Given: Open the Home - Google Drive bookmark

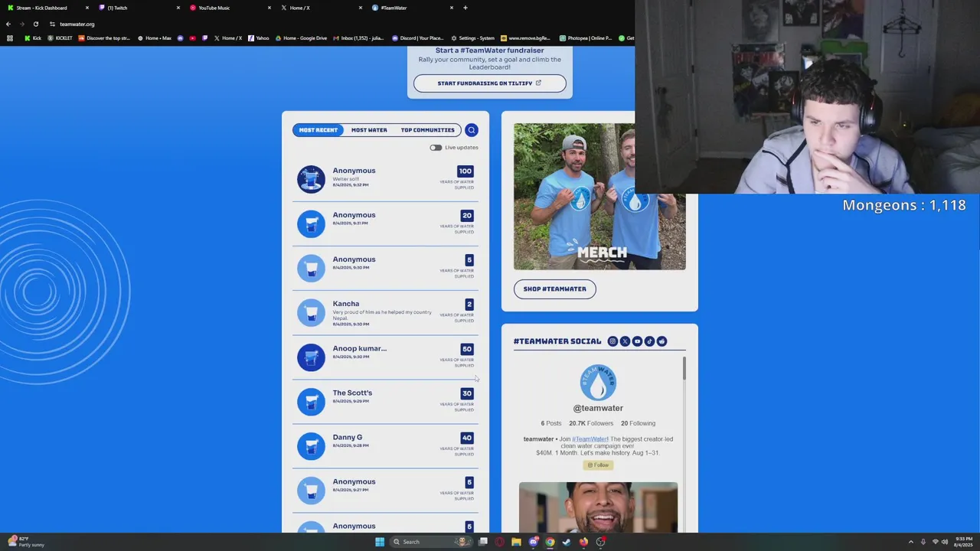Looking at the screenshot, I should click(x=301, y=38).
